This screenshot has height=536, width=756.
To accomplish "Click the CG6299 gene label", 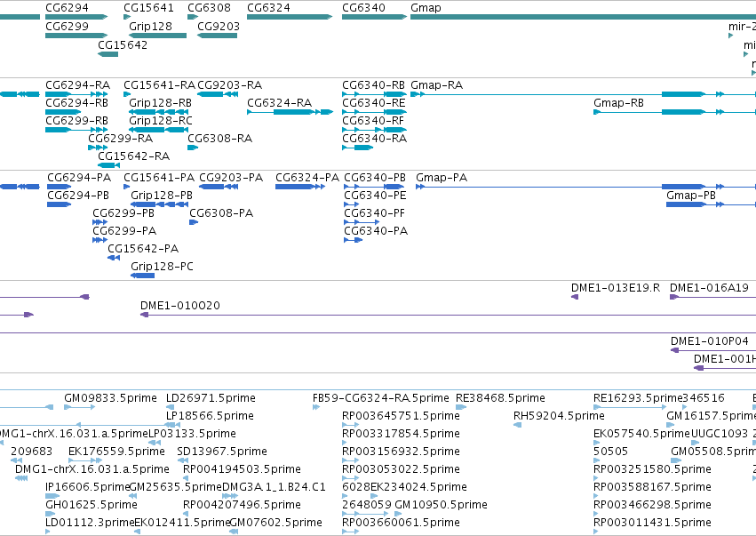I will (x=67, y=26).
